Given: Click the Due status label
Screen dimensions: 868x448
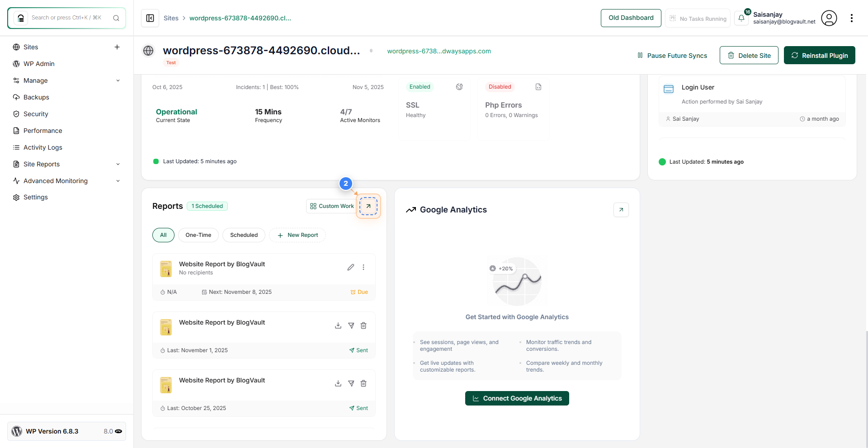Looking at the screenshot, I should (x=359, y=292).
